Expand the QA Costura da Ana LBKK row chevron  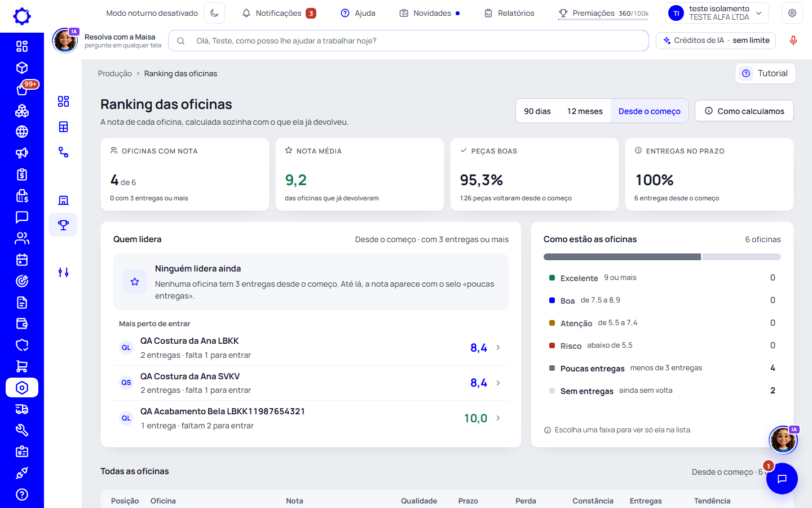coord(498,348)
